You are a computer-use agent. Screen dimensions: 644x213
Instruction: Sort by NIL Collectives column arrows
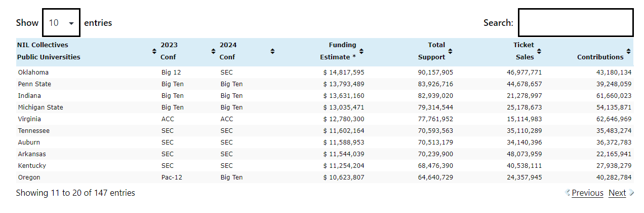click(x=154, y=51)
